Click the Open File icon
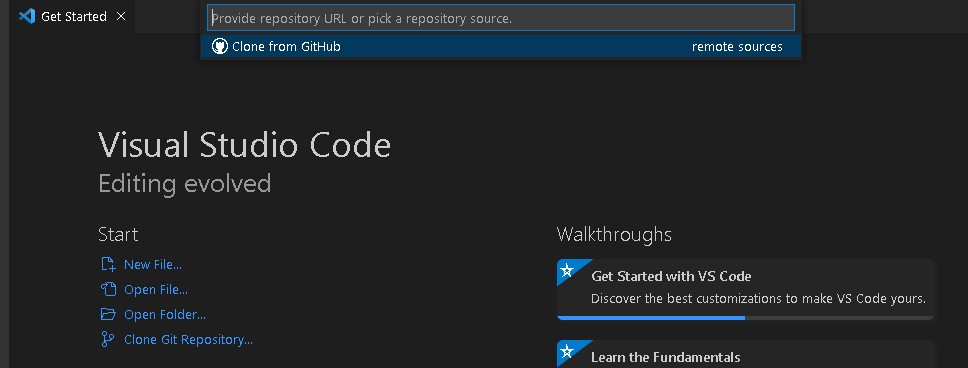This screenshot has width=968, height=368. tap(108, 290)
